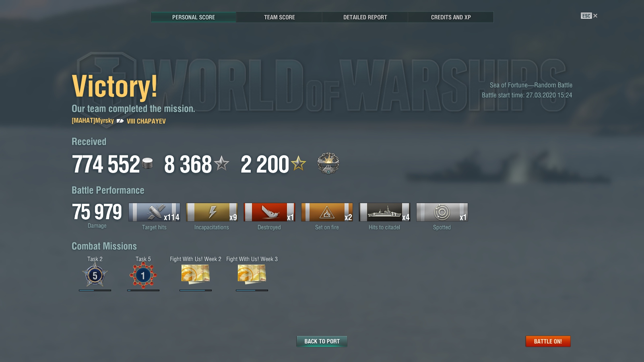Screen dimensions: 644x362
Task: Click the Target hits ribbon icon
Action: pyautogui.click(x=154, y=212)
